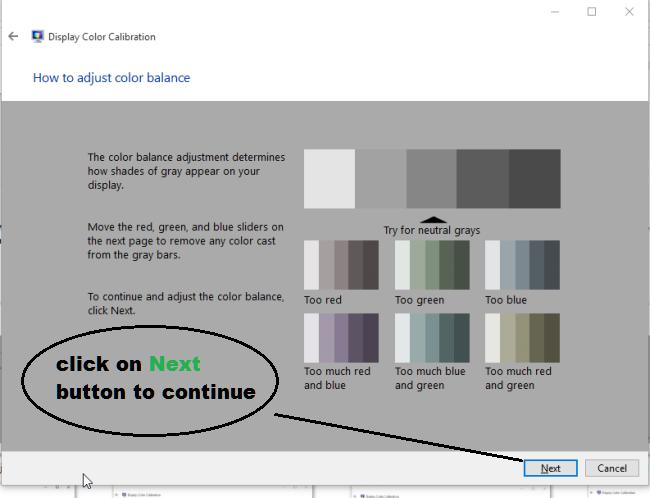Screen dimensions: 650x498
Task: Click the 'Too blue' caption
Action: [x=506, y=300]
